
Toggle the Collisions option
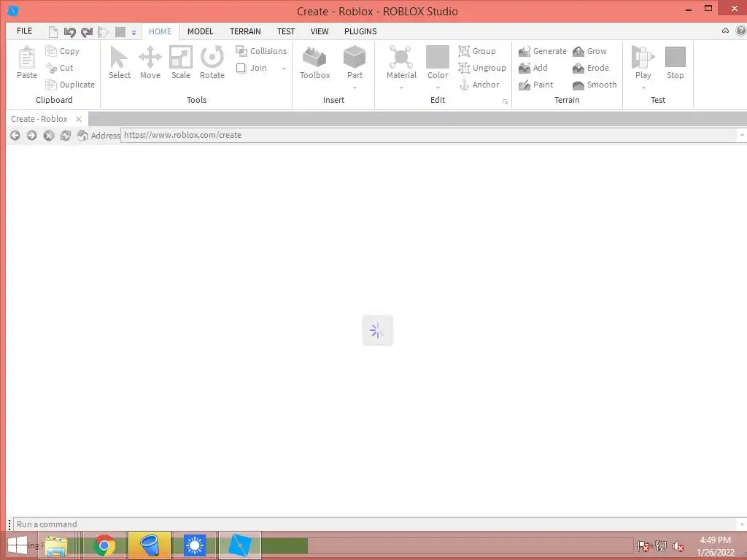point(261,51)
